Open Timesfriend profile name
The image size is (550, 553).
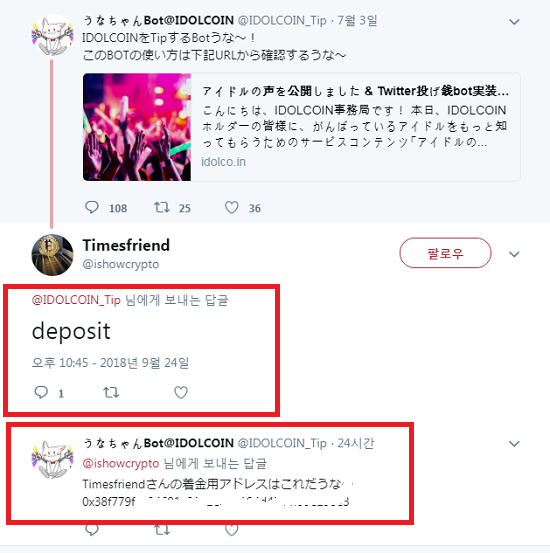pos(126,245)
